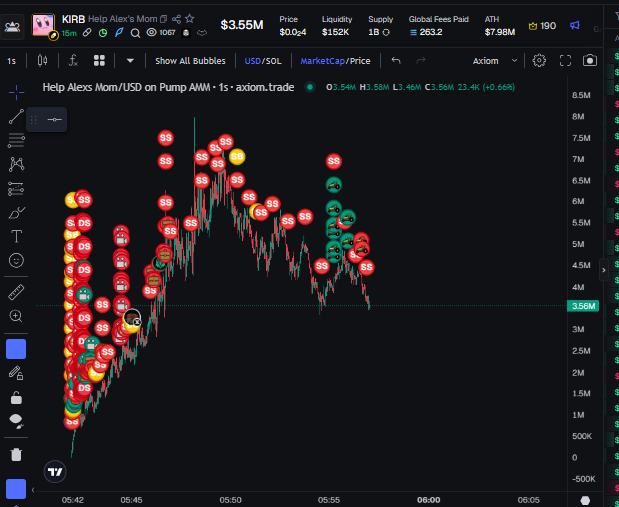619x507 pixels.
Task: Switch chart to MarketCap view
Action: coord(323,61)
